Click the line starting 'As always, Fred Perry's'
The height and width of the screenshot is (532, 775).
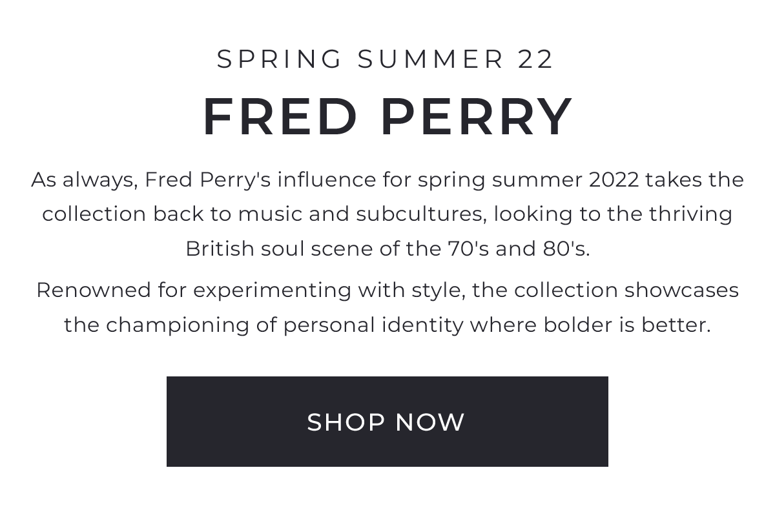click(387, 179)
